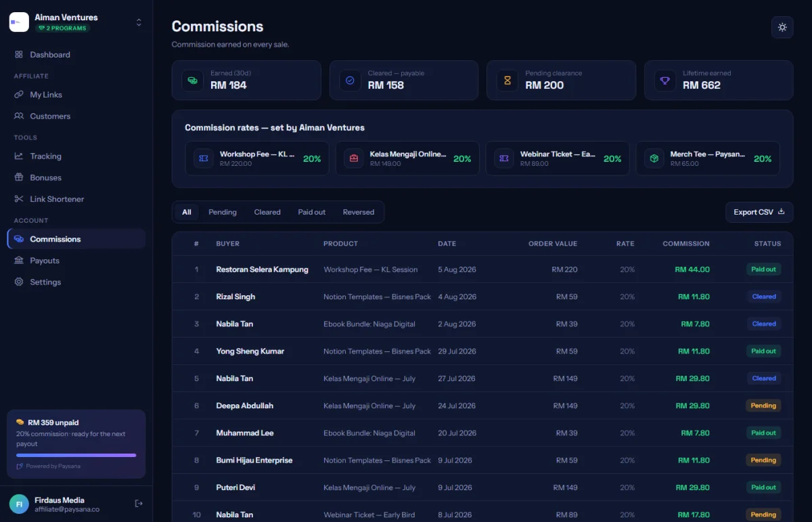812x522 pixels.
Task: Open the Aiman Ventures program switcher
Action: click(76, 22)
